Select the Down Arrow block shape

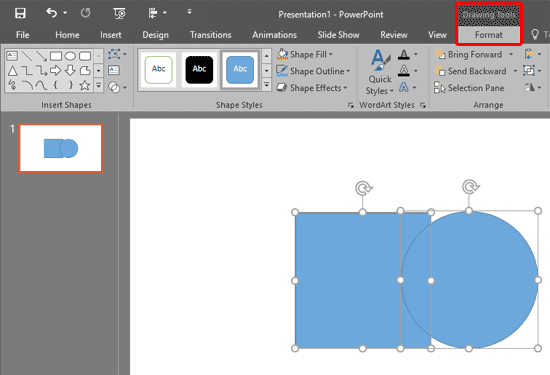tap(70, 71)
